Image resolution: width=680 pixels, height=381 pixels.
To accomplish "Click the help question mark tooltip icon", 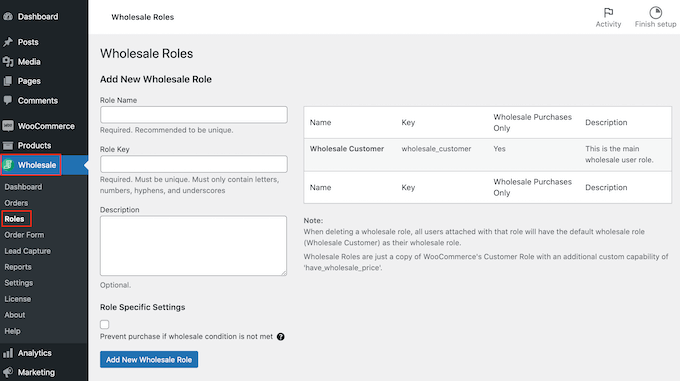I will (x=281, y=337).
